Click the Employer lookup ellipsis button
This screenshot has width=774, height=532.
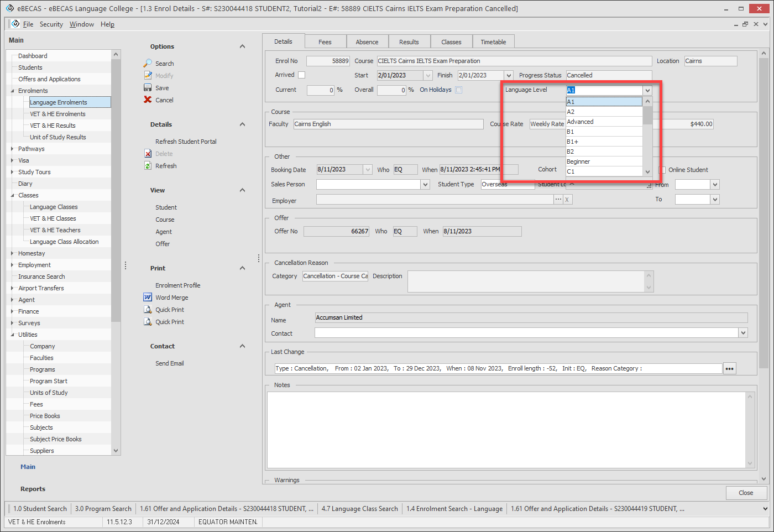point(558,200)
